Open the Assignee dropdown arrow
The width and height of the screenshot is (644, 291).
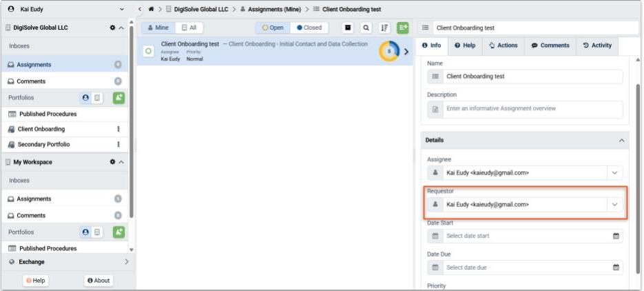click(614, 172)
